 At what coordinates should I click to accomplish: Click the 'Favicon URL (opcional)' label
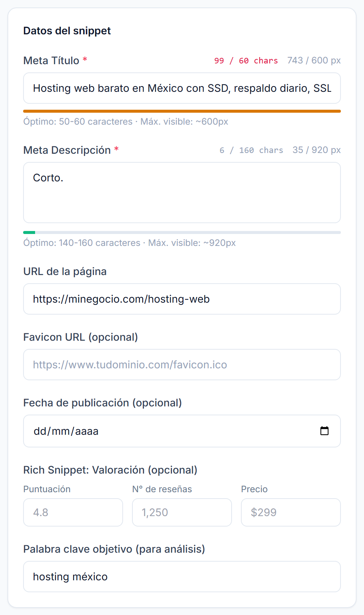tap(81, 337)
